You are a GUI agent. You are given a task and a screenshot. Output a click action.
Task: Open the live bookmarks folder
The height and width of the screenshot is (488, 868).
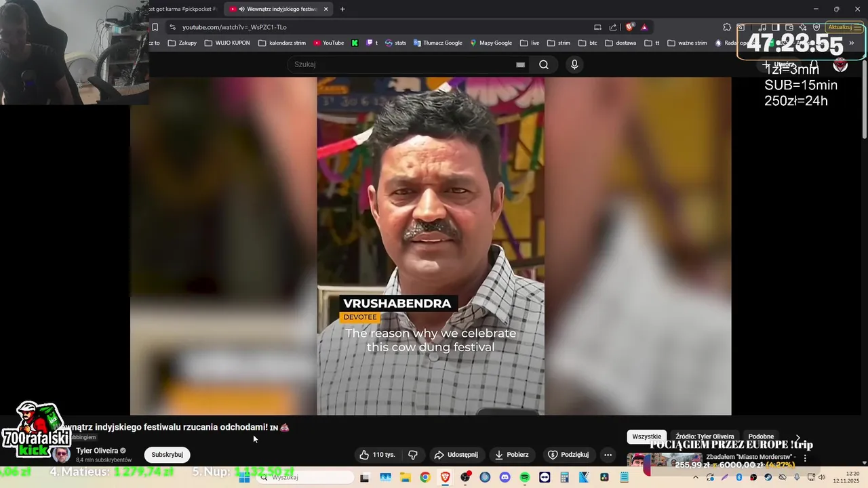point(530,43)
